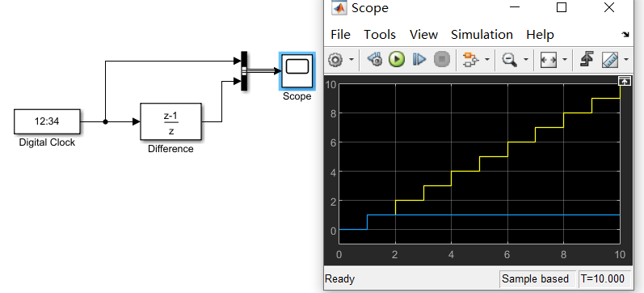Click the Step Back toolbar icon

(x=375, y=60)
